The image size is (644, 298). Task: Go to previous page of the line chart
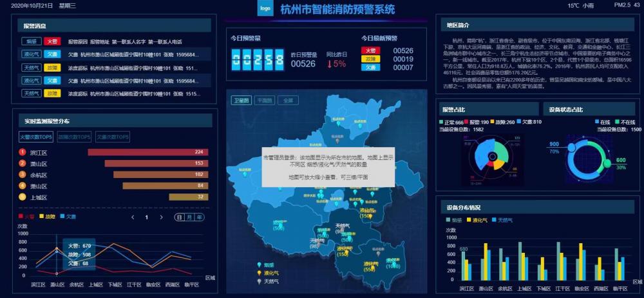coord(133,217)
